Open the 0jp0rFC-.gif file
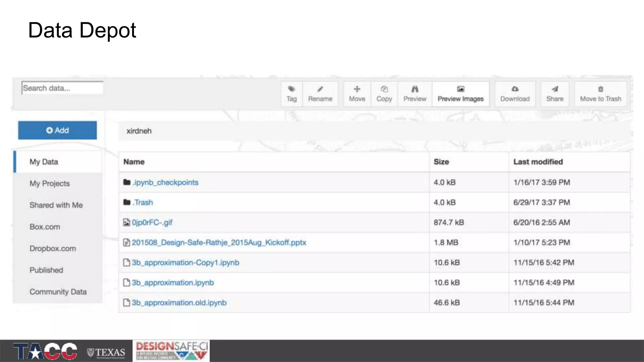 point(152,222)
